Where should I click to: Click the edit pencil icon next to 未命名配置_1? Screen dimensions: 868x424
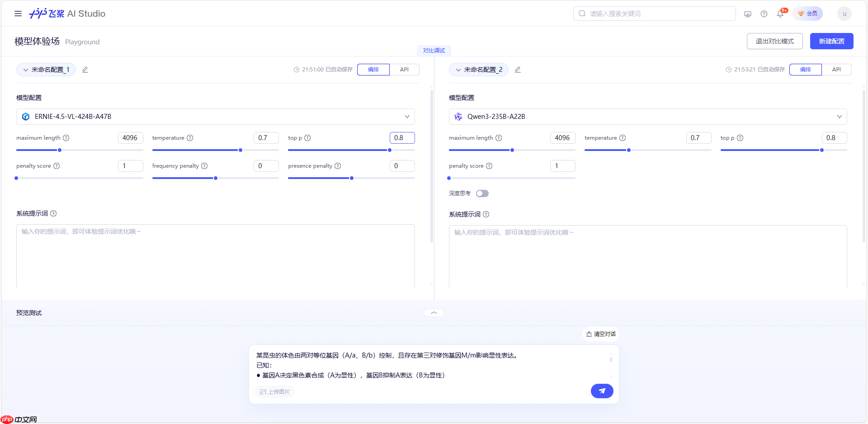pyautogui.click(x=85, y=70)
